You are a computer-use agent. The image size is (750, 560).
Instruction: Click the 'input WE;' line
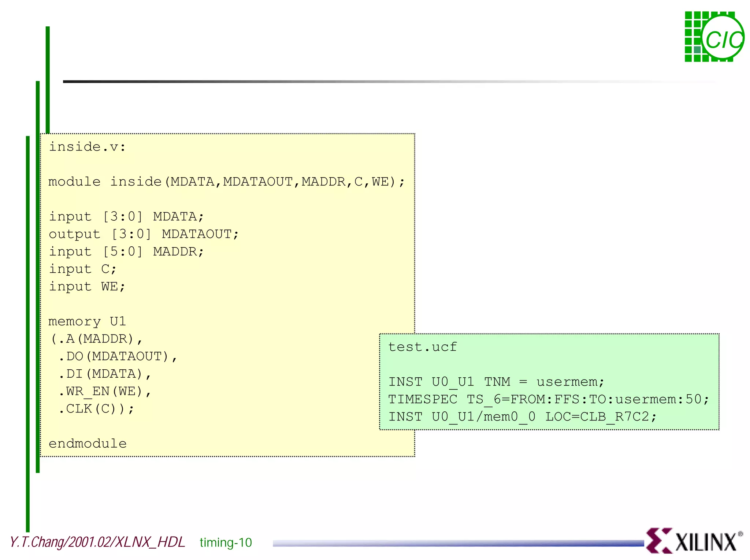[x=87, y=287]
